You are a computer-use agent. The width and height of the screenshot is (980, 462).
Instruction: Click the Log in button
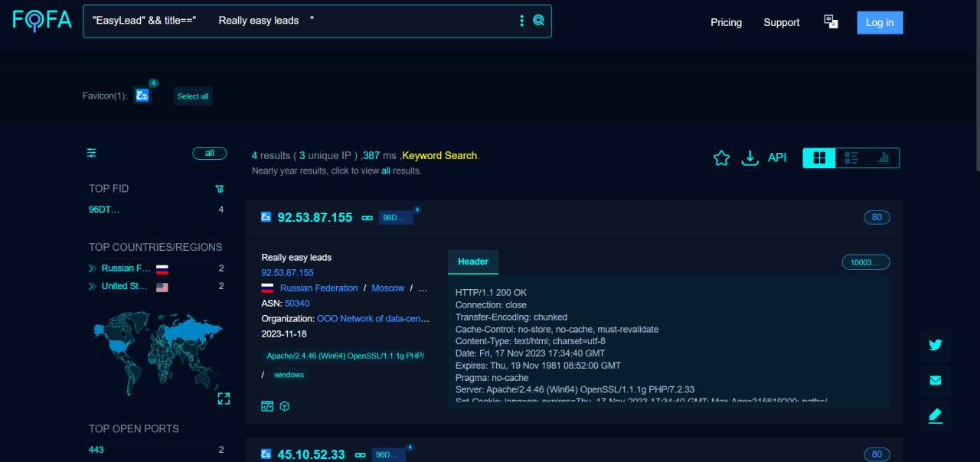pos(880,22)
